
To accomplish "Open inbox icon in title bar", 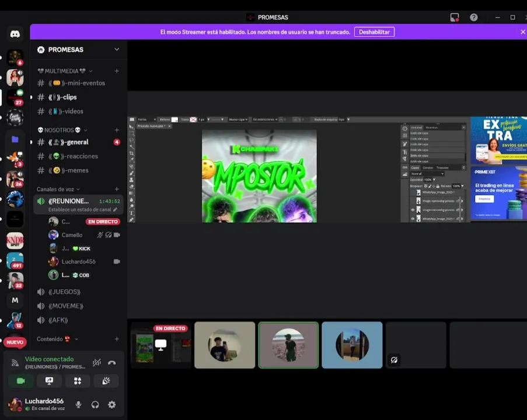I will pyautogui.click(x=455, y=17).
